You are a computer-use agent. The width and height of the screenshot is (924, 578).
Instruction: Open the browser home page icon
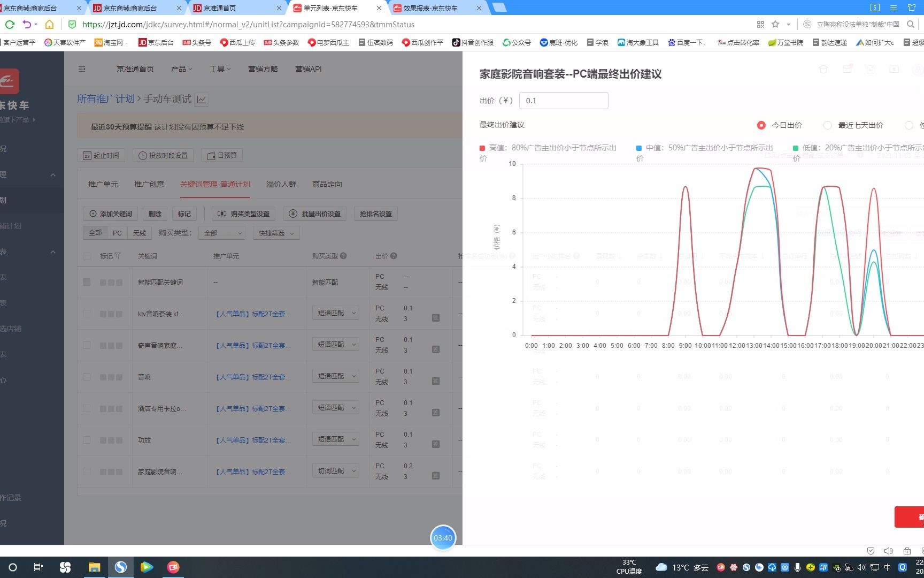point(49,24)
